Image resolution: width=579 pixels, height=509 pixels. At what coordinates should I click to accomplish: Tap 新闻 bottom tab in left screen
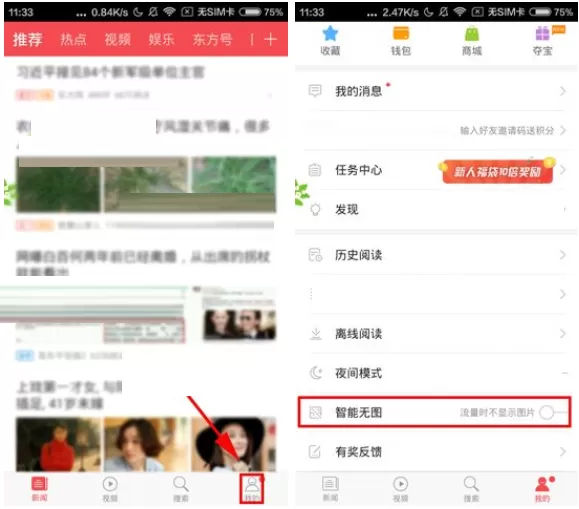40,489
